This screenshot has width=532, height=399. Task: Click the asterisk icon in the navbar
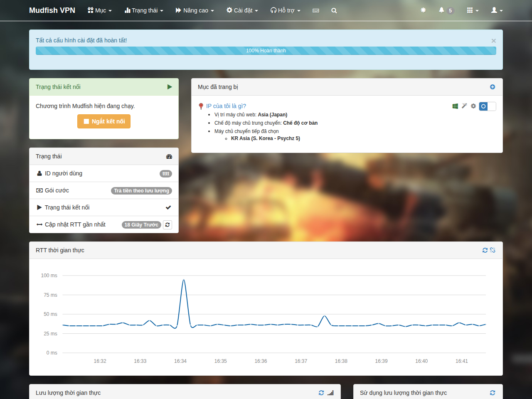(423, 10)
